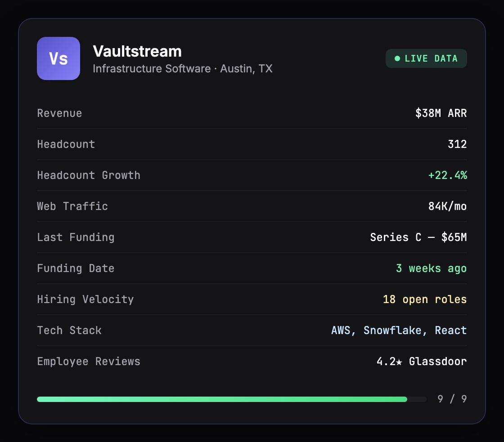Screen dimensions: 504x442
Task: Click the $38M ARR revenue value
Action: point(441,113)
